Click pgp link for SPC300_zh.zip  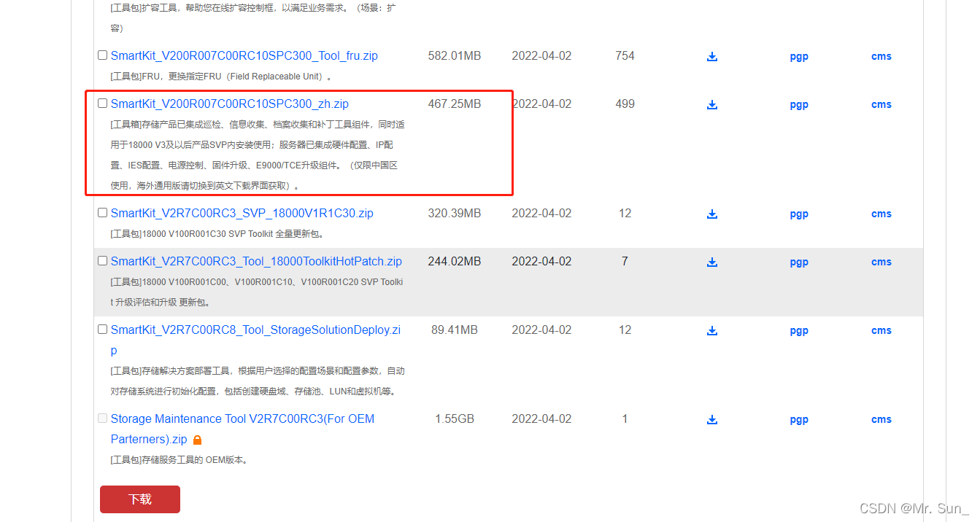coord(799,104)
